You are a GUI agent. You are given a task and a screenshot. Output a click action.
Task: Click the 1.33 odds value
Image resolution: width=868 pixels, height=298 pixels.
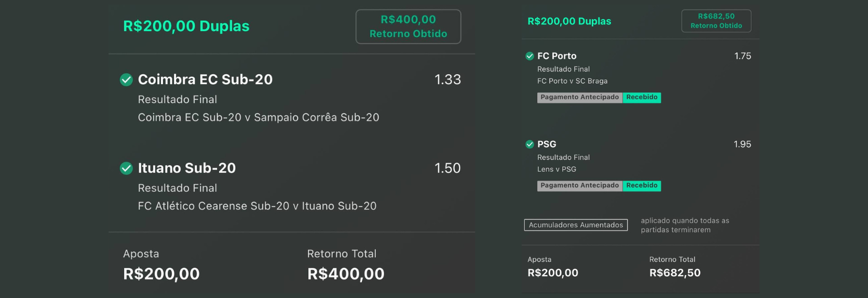pos(447,79)
